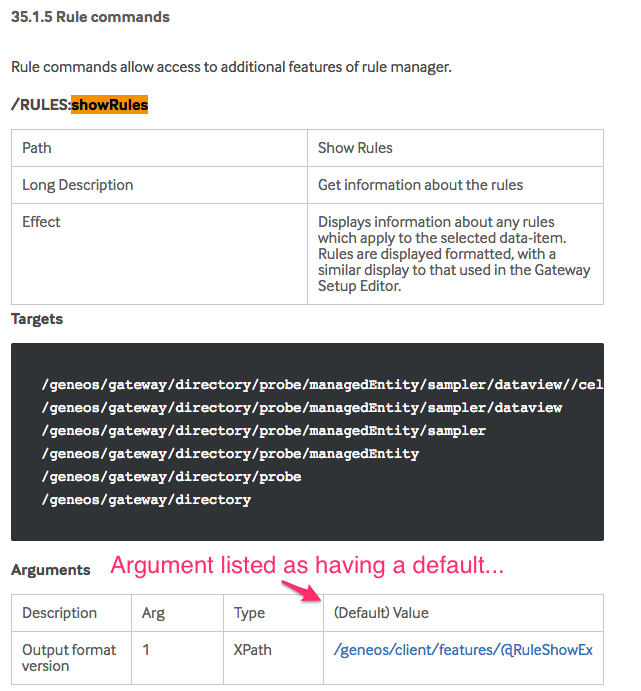Click the pink 'Argument listed as having a default' note
The width and height of the screenshot is (641, 691).
click(307, 566)
